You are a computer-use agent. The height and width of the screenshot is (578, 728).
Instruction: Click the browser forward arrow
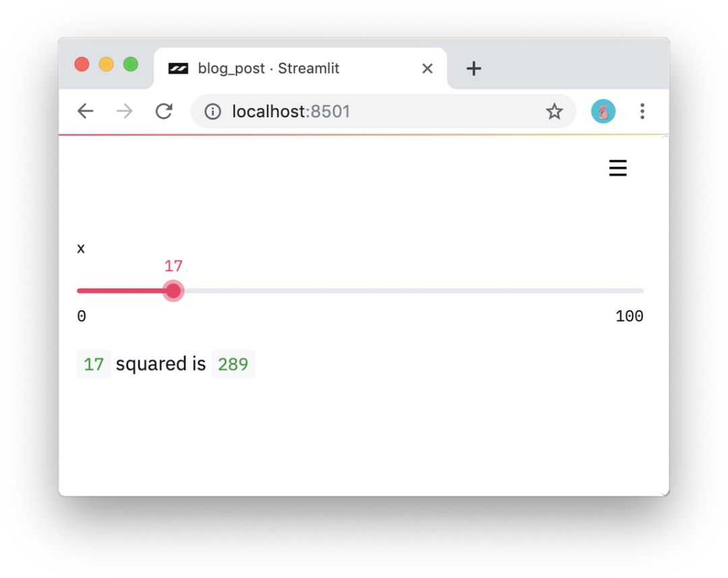125,111
